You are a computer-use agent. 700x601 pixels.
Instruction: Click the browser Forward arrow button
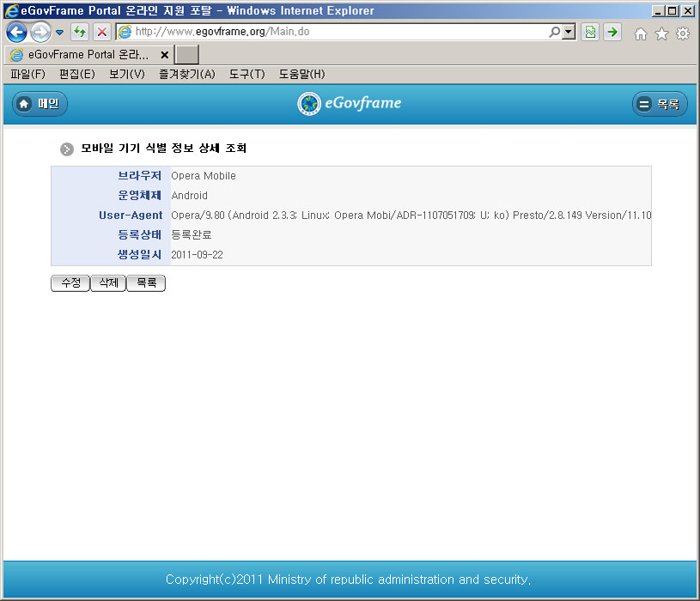pyautogui.click(x=40, y=33)
